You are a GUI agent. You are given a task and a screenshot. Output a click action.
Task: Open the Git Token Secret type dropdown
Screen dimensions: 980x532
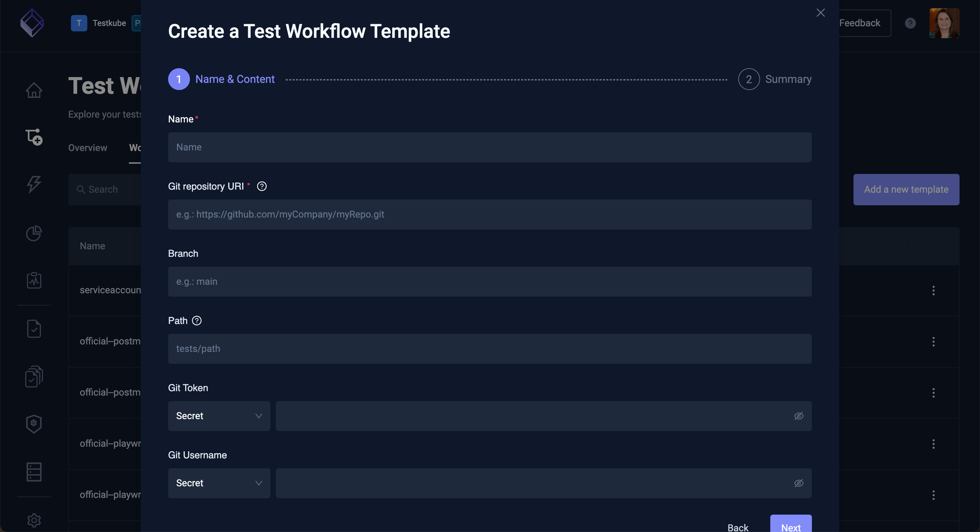(219, 416)
